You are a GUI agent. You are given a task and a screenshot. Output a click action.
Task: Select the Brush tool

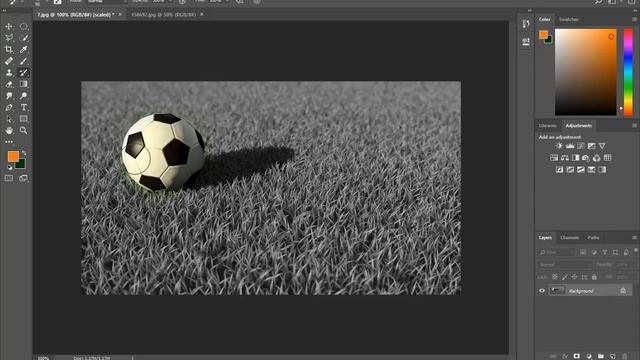[24, 61]
